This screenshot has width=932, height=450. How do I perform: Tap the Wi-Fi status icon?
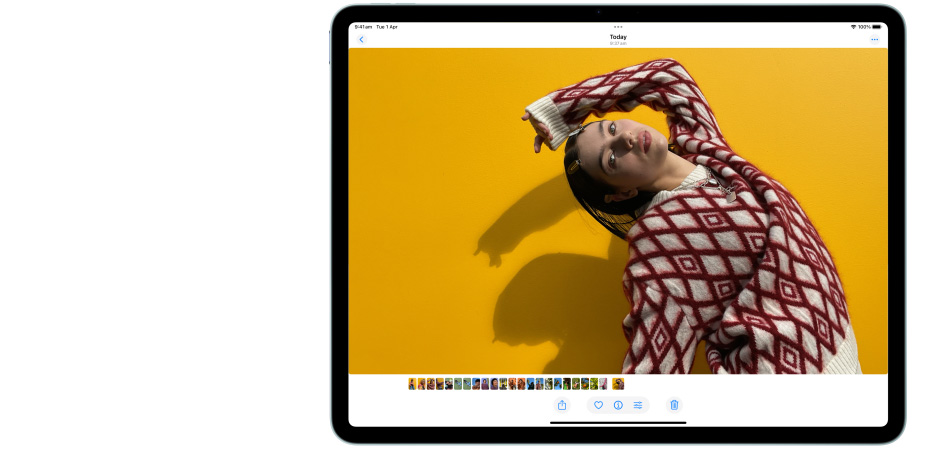(x=853, y=27)
